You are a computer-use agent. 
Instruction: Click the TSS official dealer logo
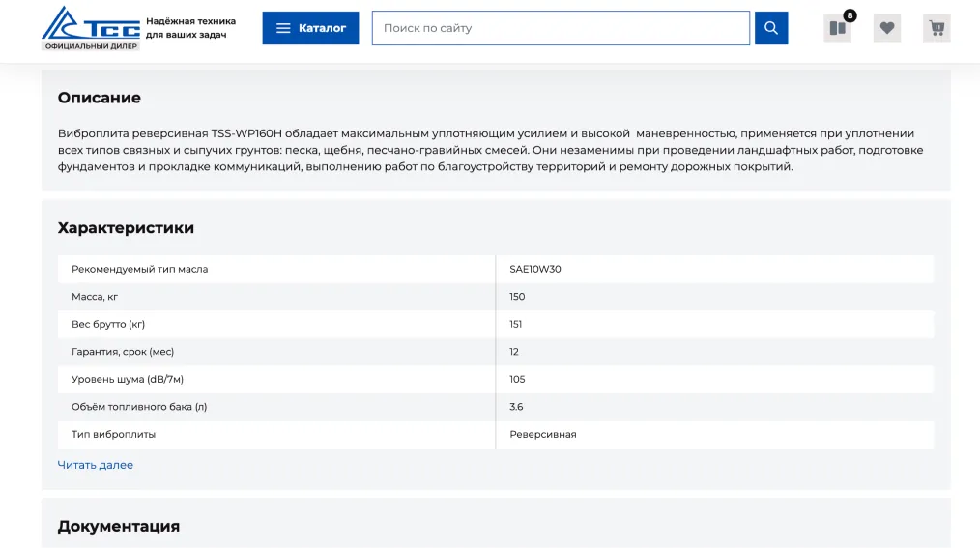[91, 28]
